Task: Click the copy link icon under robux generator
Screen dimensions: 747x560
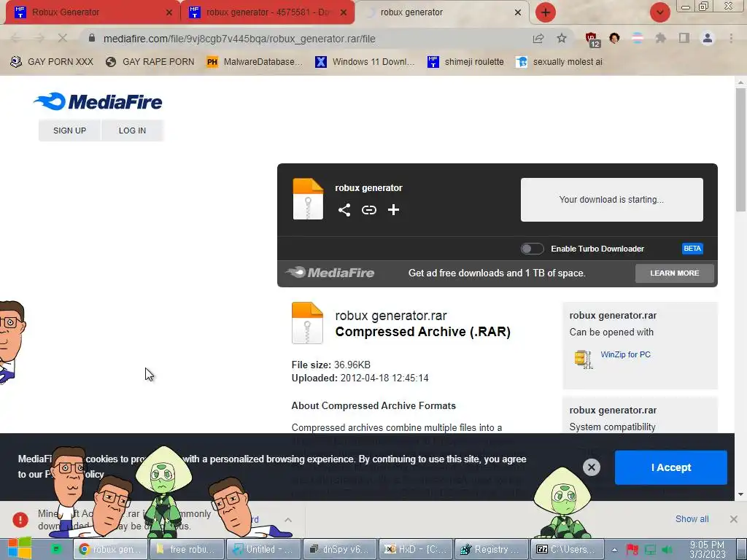Action: 368,210
